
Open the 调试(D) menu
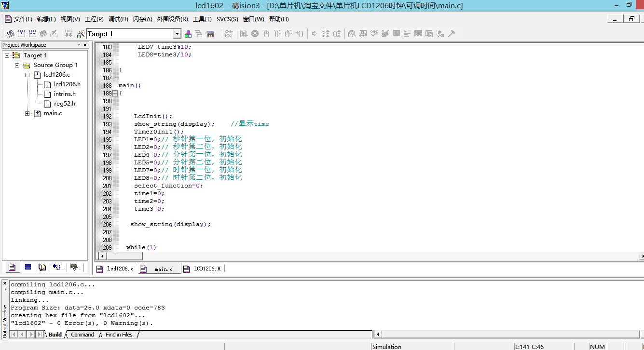click(118, 19)
